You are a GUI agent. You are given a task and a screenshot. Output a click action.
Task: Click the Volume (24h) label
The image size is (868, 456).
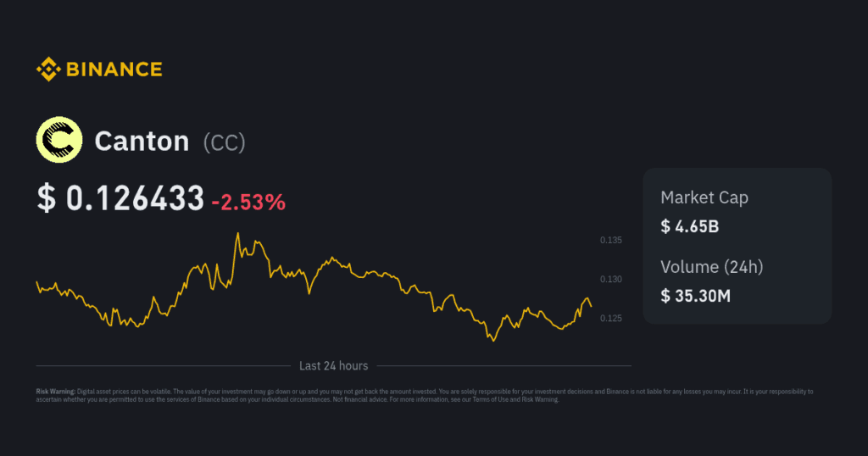coord(712,267)
